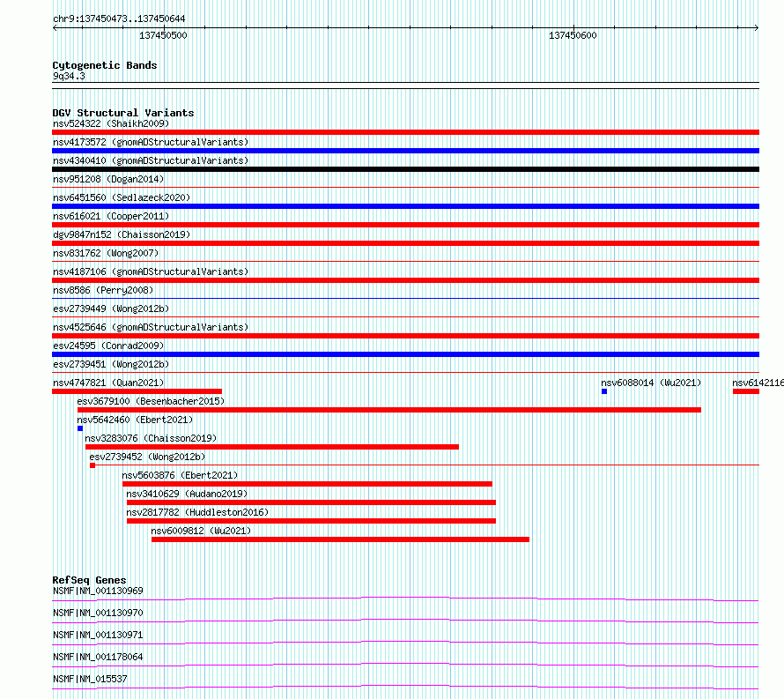Select nsv4747821 (Quan2021) label

[x=108, y=383]
